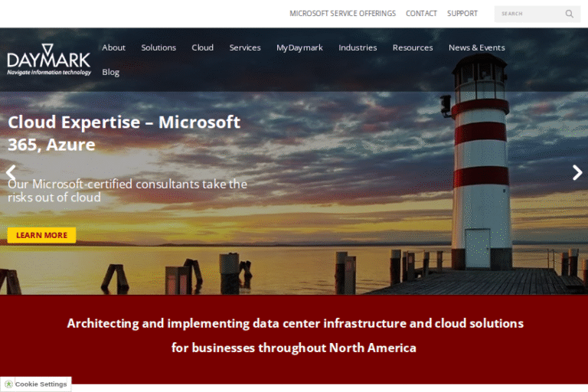This screenshot has width=588, height=392.
Task: Follow the Contact link
Action: pos(421,14)
